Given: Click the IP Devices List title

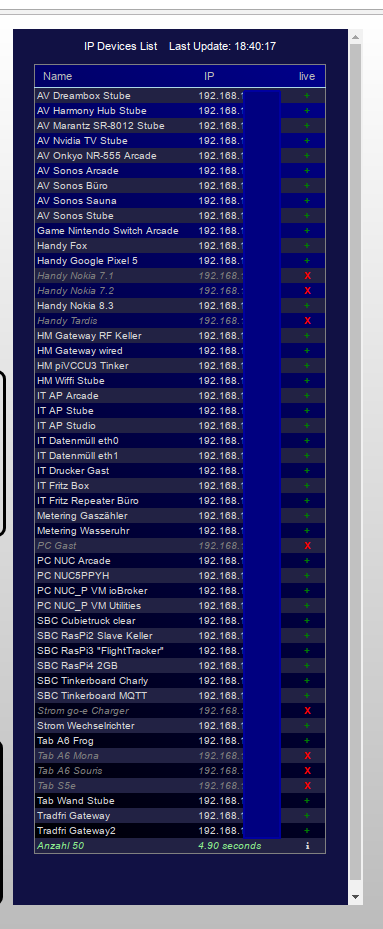Looking at the screenshot, I should click(x=121, y=46).
